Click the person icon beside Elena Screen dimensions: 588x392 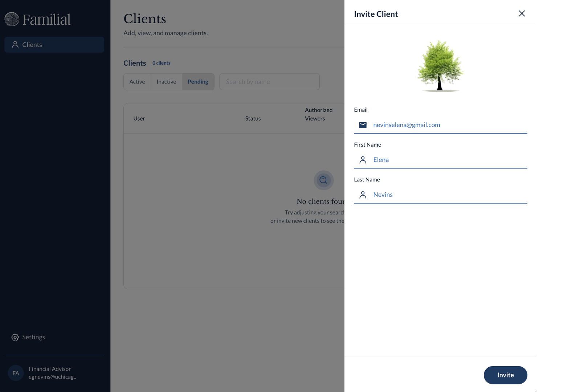(363, 160)
